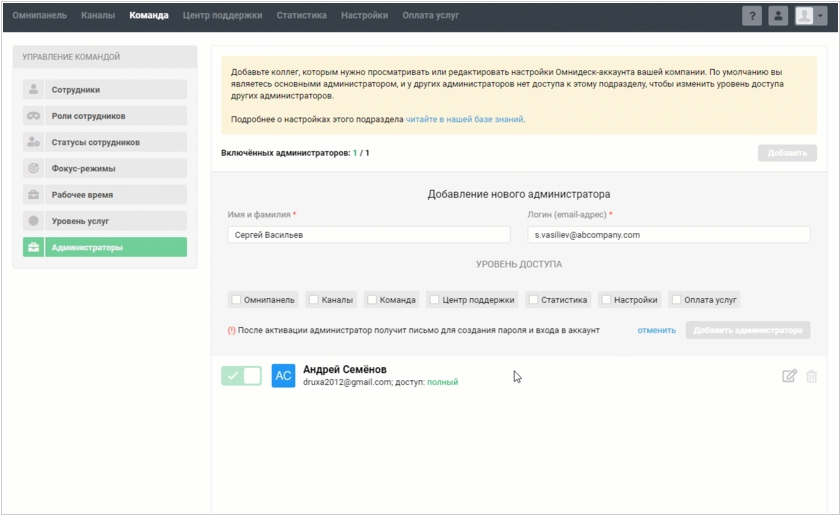This screenshot has height=515, width=840.
Task: Switch to the Каналы top menu
Action: coord(98,16)
